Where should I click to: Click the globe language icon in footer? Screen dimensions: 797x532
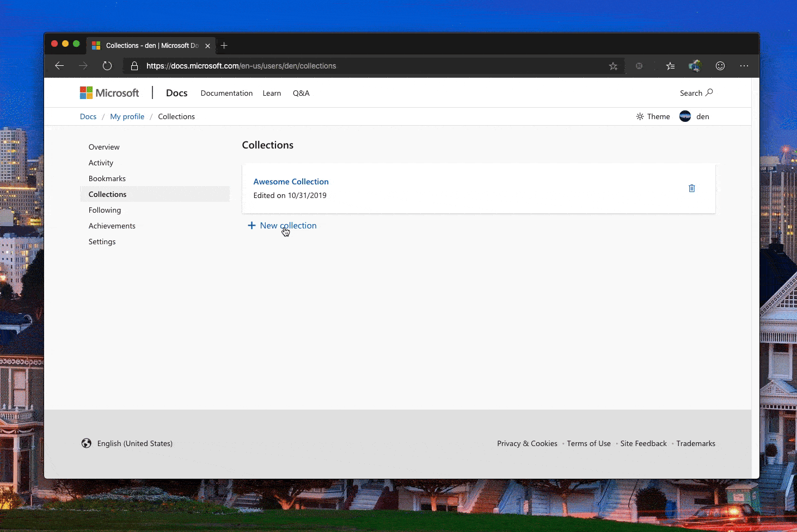(x=87, y=443)
